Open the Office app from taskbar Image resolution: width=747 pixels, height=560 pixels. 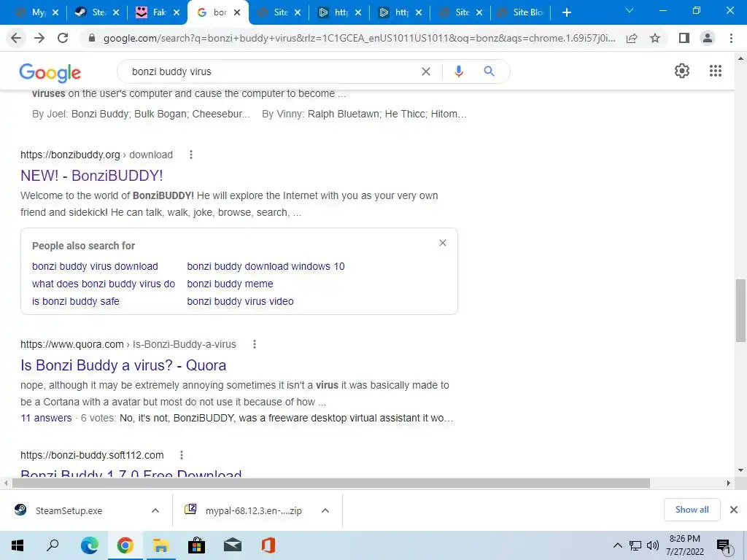point(268,545)
